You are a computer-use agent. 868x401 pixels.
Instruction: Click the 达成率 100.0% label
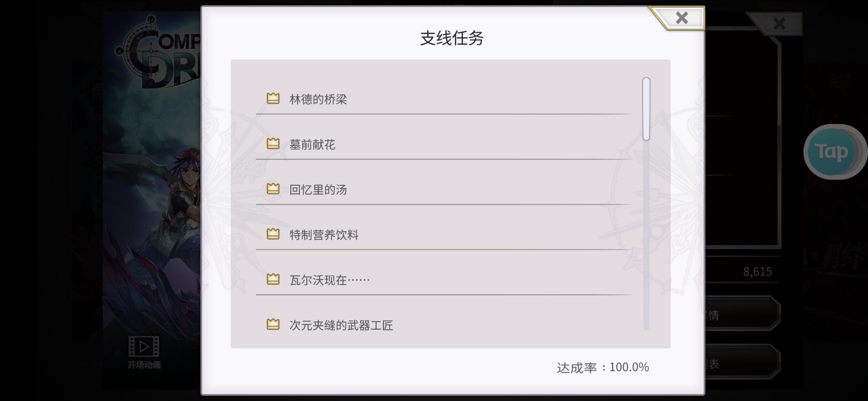pyautogui.click(x=603, y=367)
